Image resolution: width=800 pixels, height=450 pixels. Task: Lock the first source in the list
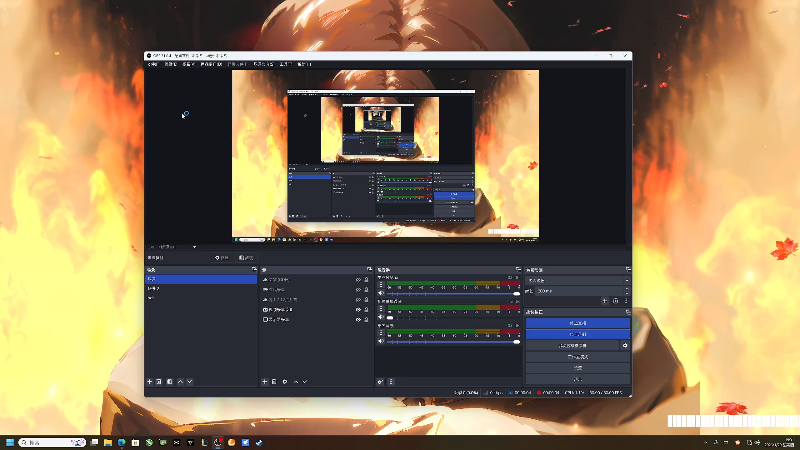366,280
